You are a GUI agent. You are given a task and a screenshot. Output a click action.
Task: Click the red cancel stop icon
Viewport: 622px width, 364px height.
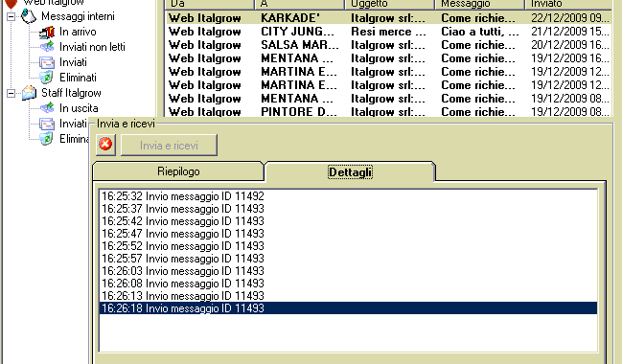(105, 145)
